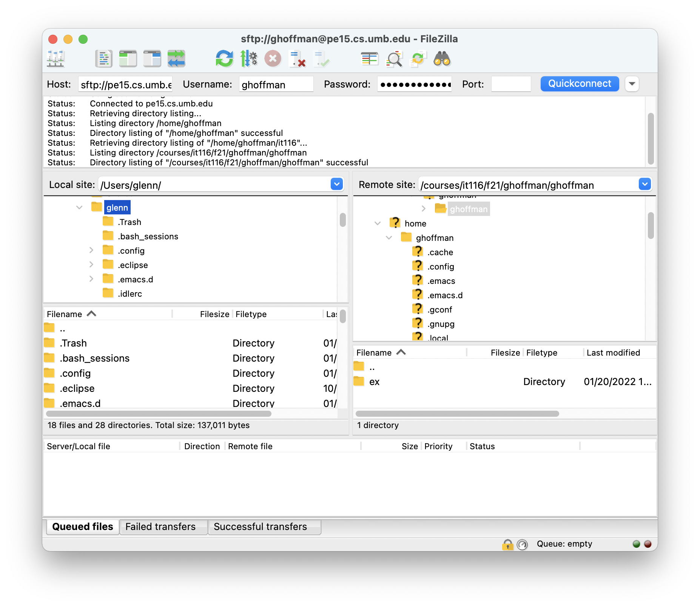
Task: Search for files with binoculars icon
Action: coord(442,59)
